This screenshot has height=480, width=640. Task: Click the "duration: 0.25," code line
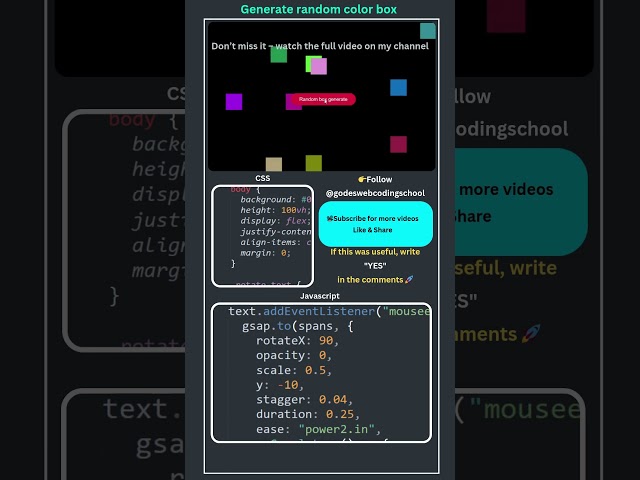click(x=308, y=414)
